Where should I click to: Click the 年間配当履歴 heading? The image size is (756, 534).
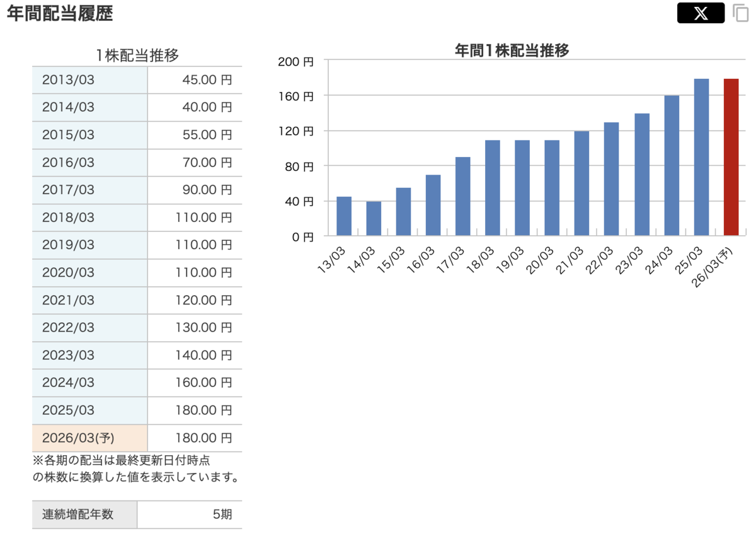[x=60, y=14]
